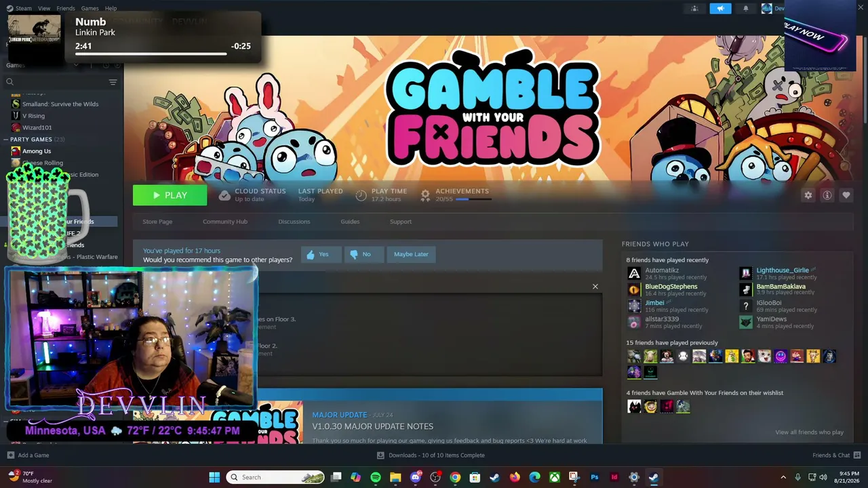Click the Linkin Park album art
This screenshot has width=868, height=488.
coord(33,39)
